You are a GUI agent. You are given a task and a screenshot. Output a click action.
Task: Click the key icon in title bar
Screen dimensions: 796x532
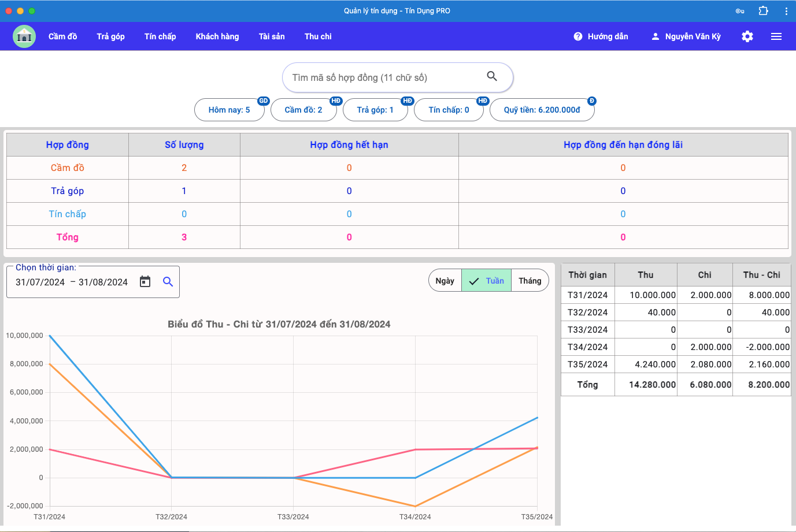(740, 11)
